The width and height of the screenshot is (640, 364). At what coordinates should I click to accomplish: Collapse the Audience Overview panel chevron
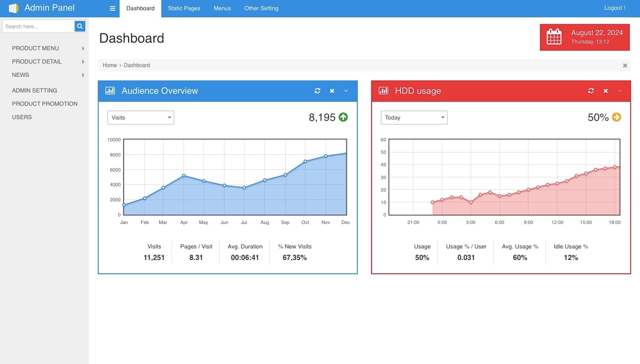click(x=346, y=91)
